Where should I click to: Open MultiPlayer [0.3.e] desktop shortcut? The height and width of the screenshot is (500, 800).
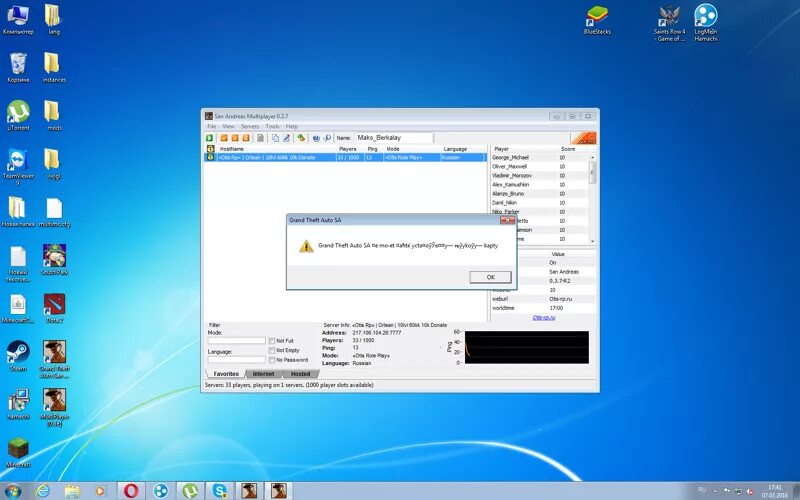click(x=54, y=407)
